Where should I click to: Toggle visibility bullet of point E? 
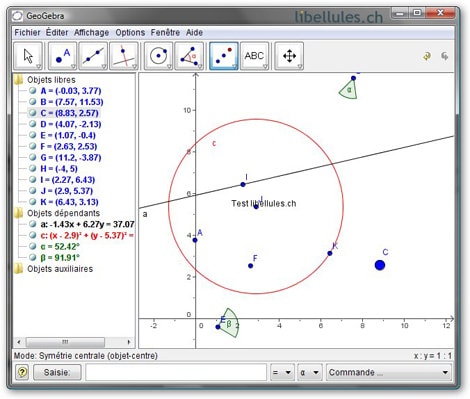[x=32, y=135]
